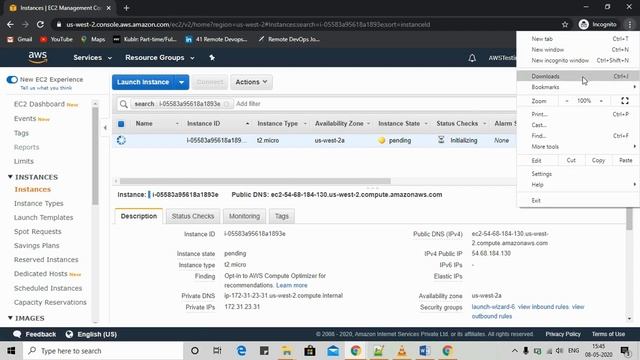Open EC2 Dashboard in sidebar
Viewport: 640px width, 360px height.
point(39,104)
